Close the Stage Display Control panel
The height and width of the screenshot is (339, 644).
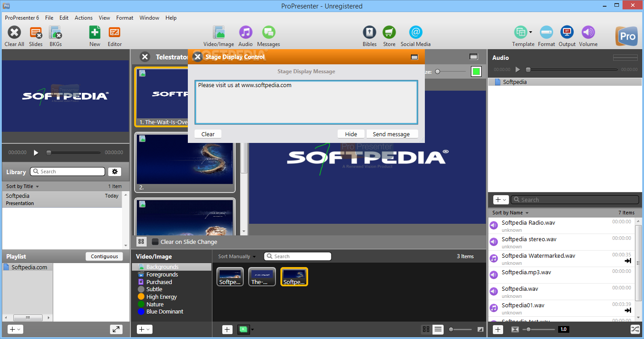point(197,57)
